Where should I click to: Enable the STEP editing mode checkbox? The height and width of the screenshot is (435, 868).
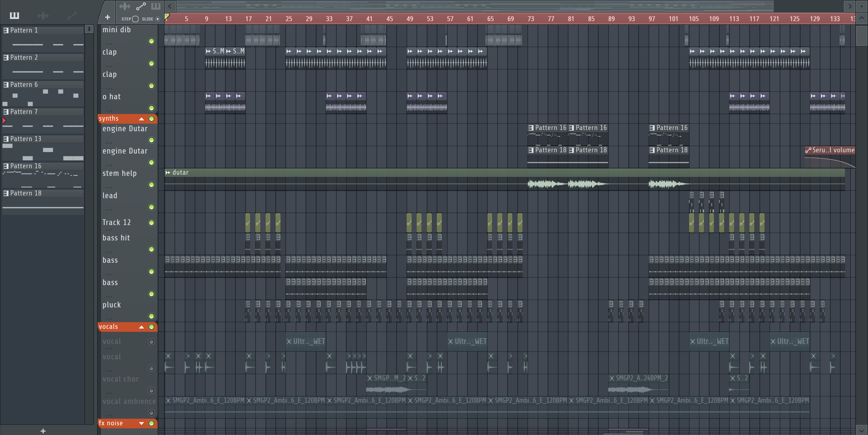pyautogui.click(x=135, y=19)
